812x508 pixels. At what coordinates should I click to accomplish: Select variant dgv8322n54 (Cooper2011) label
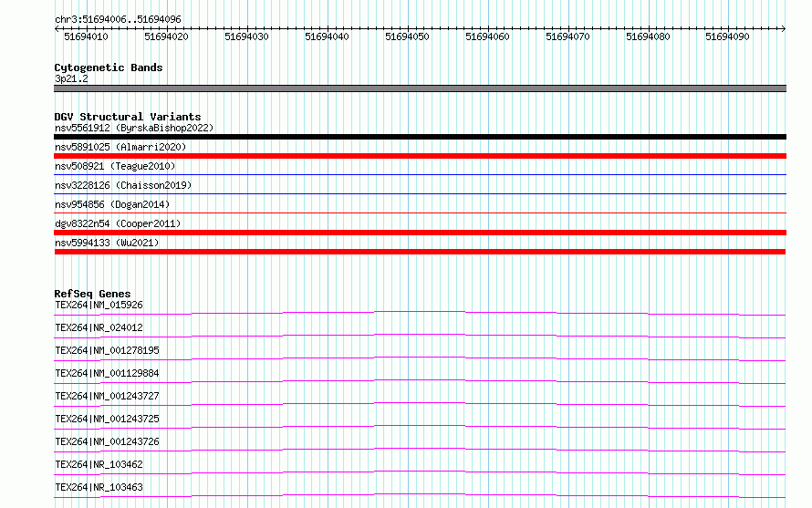[x=118, y=223]
